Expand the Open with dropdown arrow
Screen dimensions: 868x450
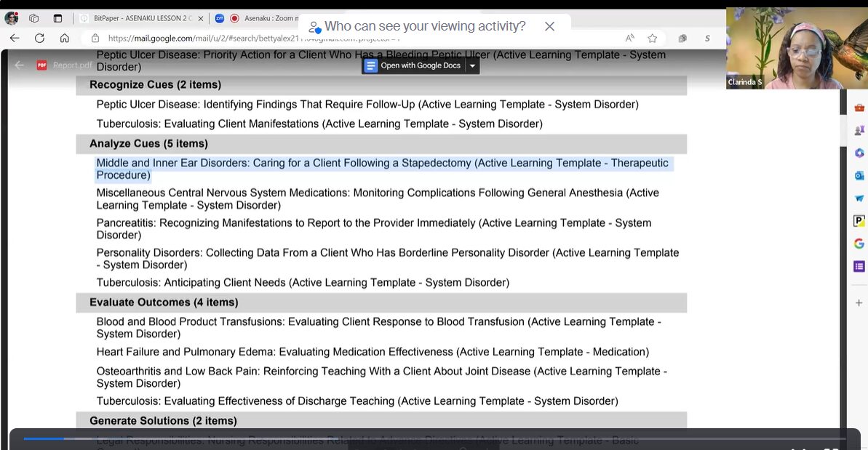(x=472, y=65)
